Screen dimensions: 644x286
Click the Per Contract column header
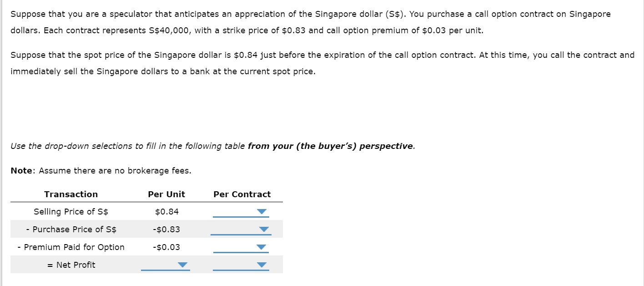242,194
